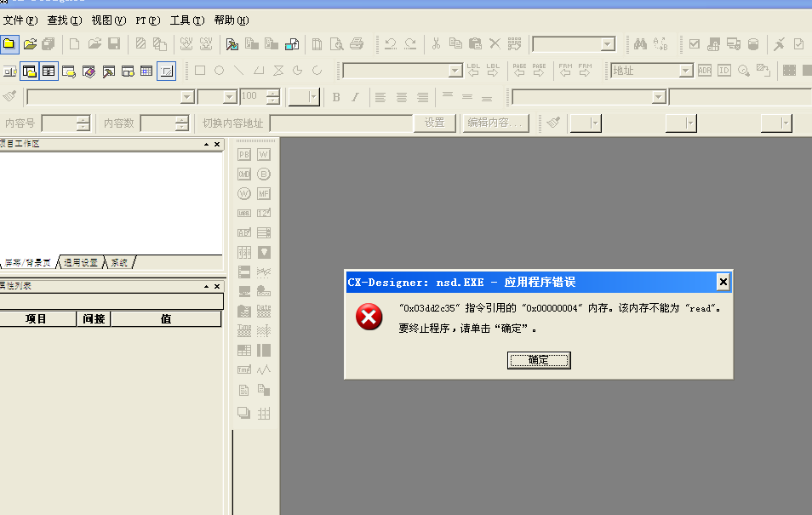
Task: Open the 地址 dropdown list
Action: [x=685, y=71]
